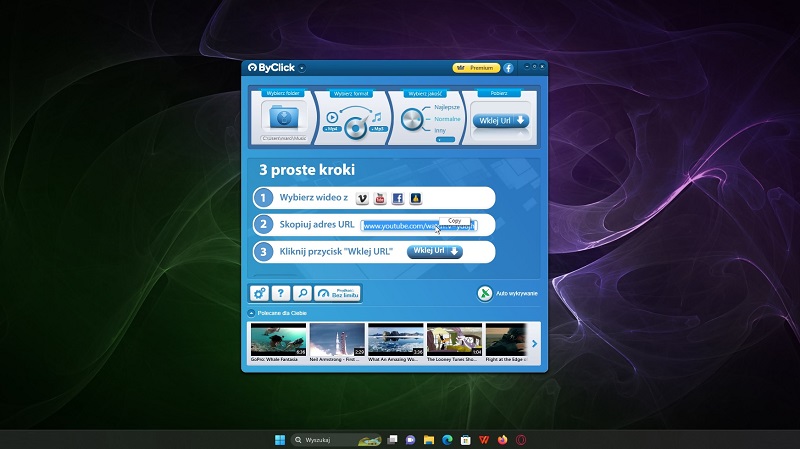Click the Skopiuj adres URL label
The width and height of the screenshot is (800, 449).
(317, 224)
